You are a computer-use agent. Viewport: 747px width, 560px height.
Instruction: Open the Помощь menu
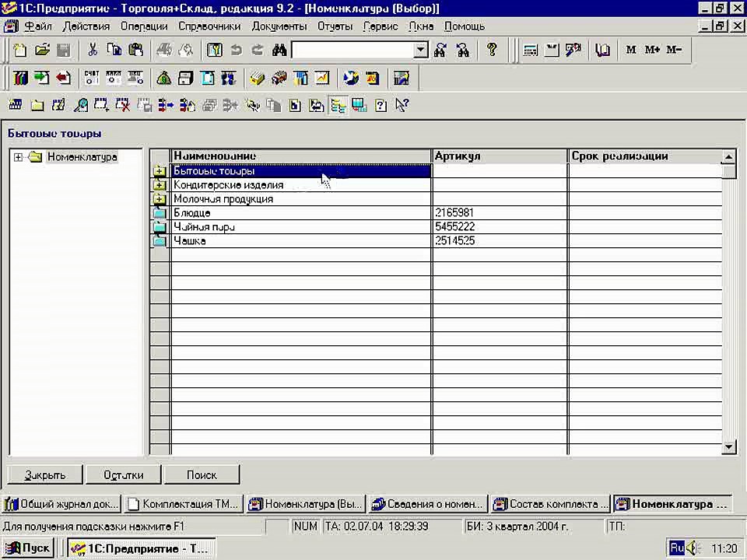[x=465, y=26]
